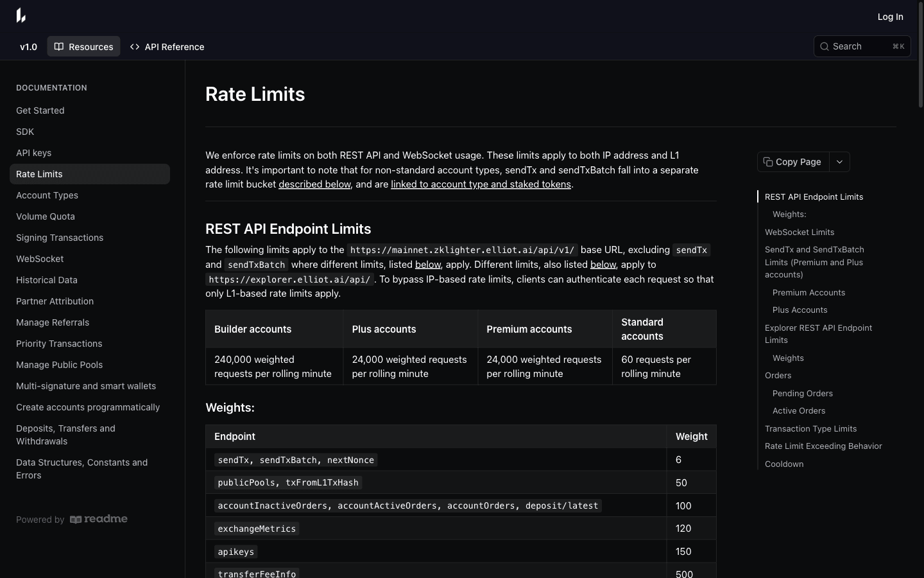Image resolution: width=924 pixels, height=578 pixels.
Task: Open the WebSocket sidebar page
Action: pyautogui.click(x=90, y=259)
